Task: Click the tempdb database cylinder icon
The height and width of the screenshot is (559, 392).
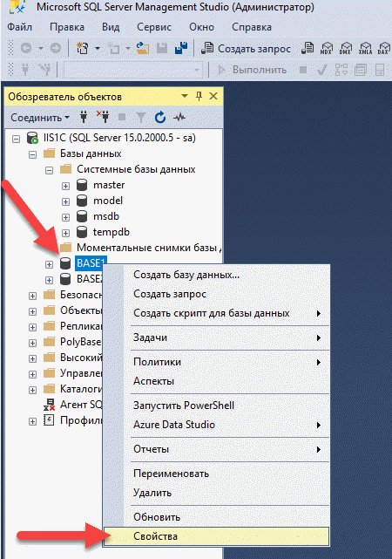Action: coord(82,232)
